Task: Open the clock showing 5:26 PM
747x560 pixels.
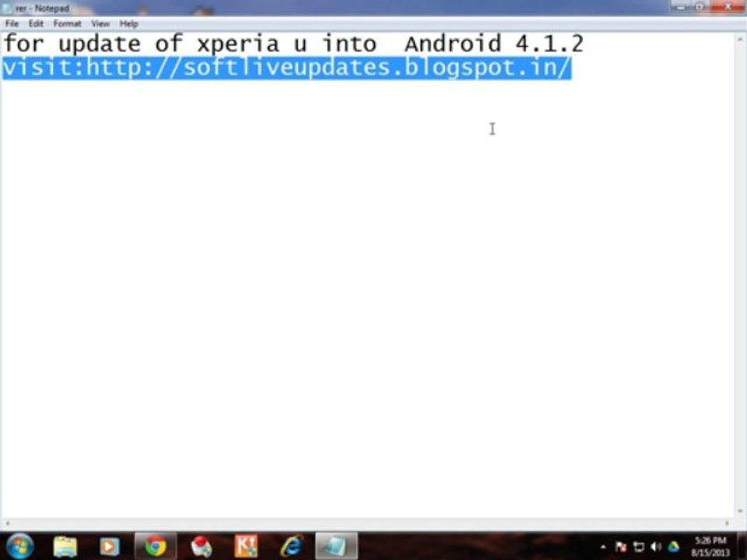Action: tap(710, 547)
